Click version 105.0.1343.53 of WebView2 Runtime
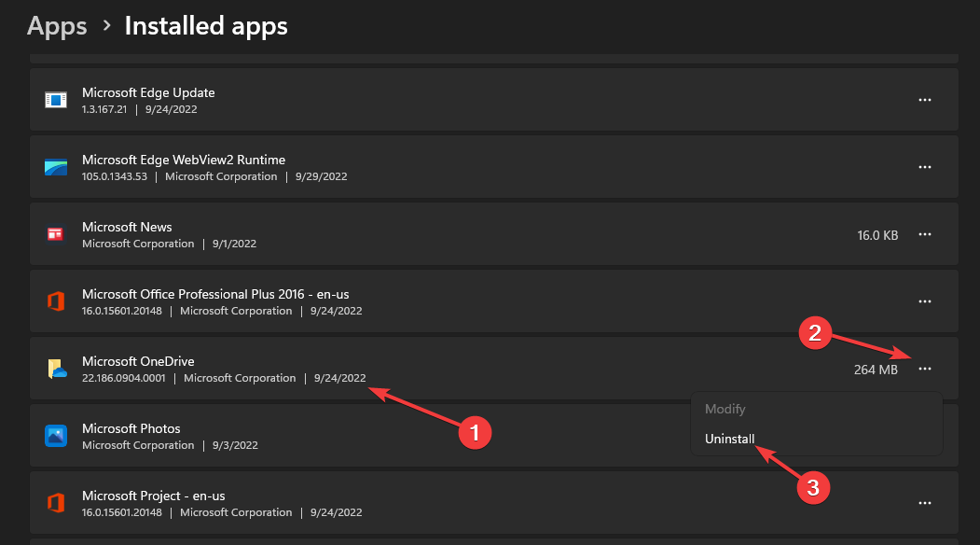 pos(115,176)
